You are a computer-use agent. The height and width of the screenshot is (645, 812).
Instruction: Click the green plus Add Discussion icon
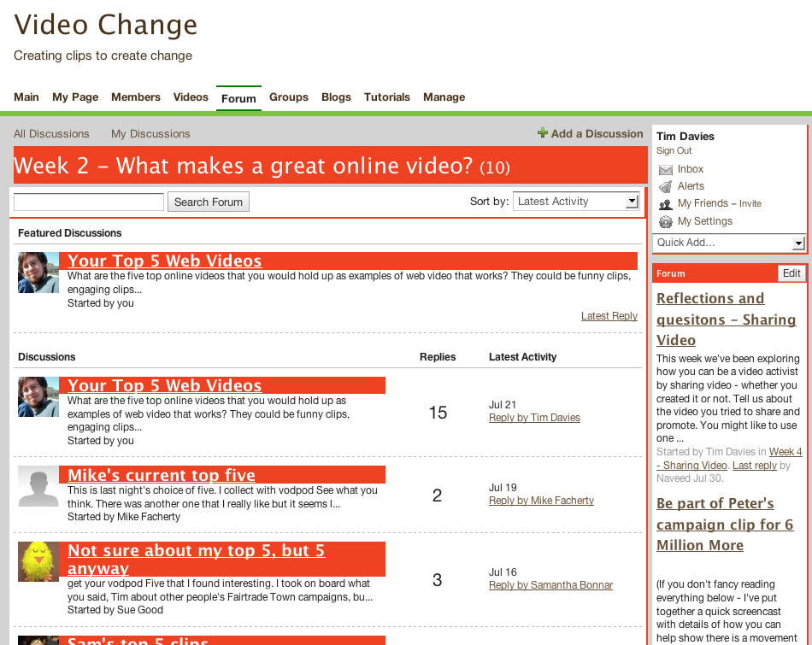click(x=542, y=133)
